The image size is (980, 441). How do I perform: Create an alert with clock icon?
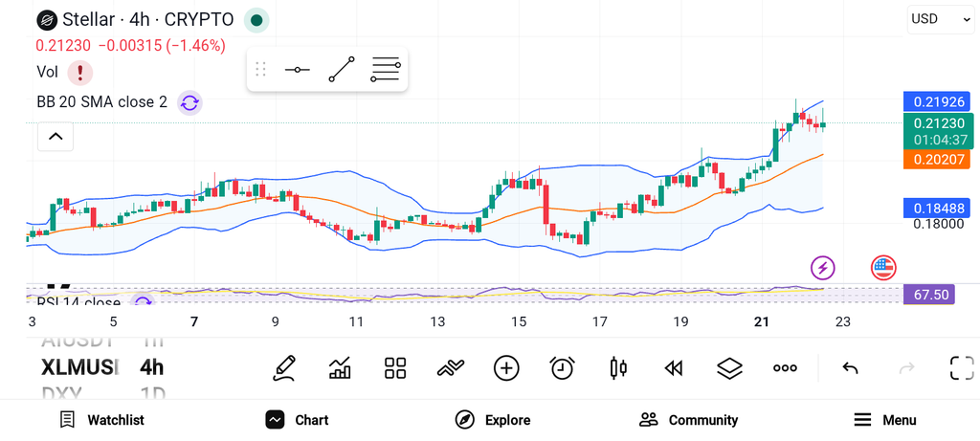(x=563, y=368)
